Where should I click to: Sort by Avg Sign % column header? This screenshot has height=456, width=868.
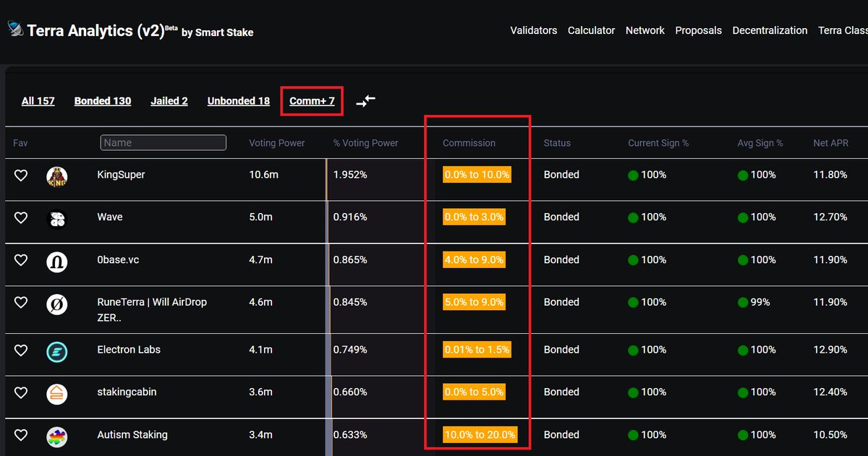click(760, 143)
